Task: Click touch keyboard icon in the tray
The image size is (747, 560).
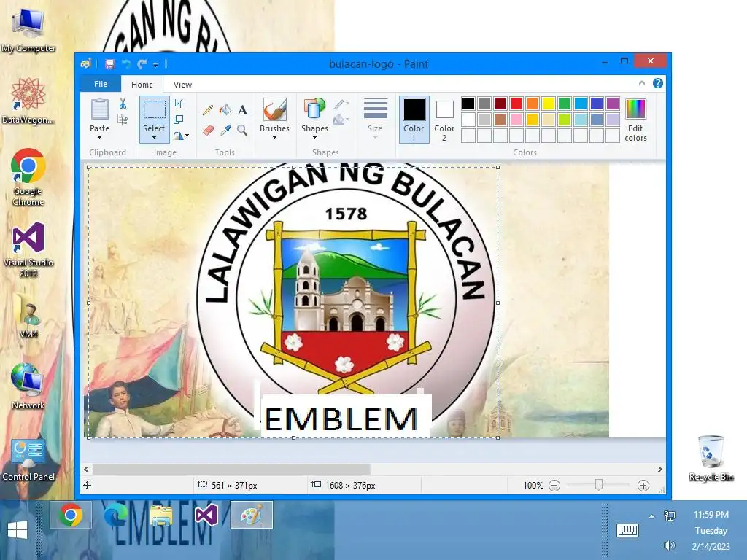Action: click(x=627, y=530)
